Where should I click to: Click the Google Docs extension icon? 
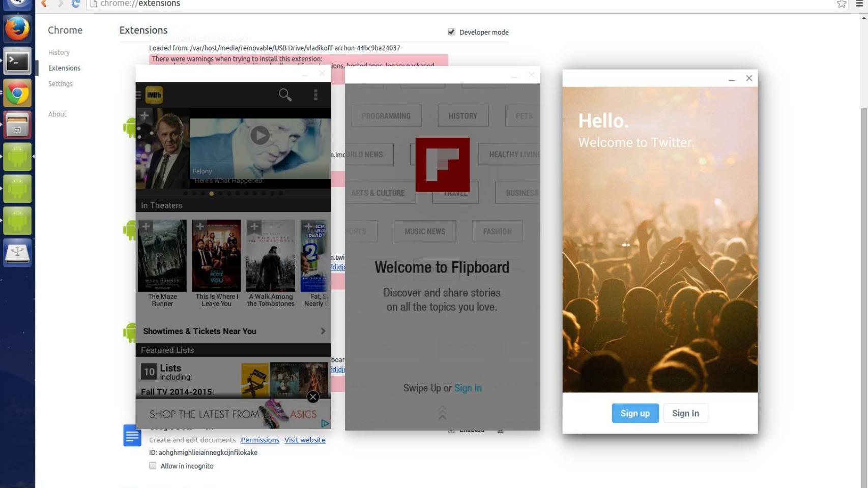(132, 436)
